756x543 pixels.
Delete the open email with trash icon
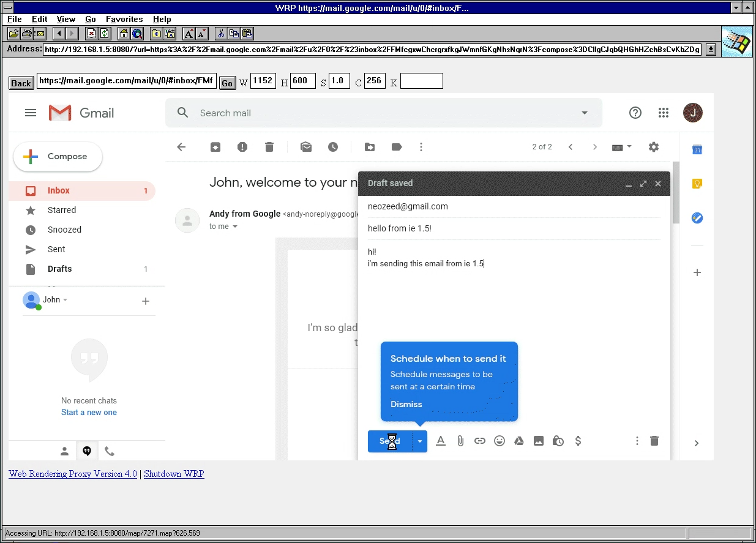pyautogui.click(x=269, y=147)
